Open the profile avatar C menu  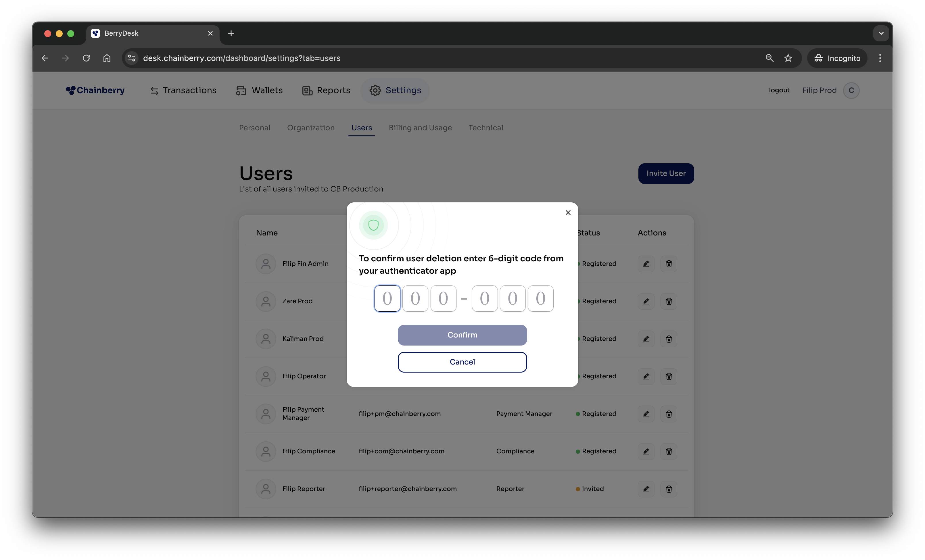pyautogui.click(x=851, y=91)
